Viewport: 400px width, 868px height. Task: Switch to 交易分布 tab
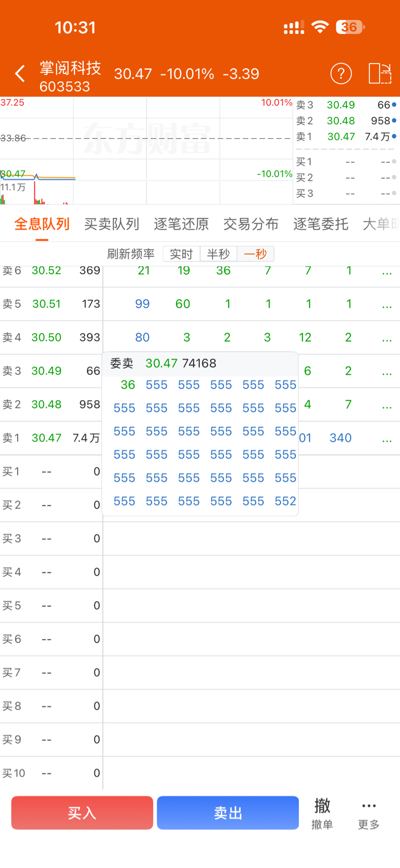[251, 224]
